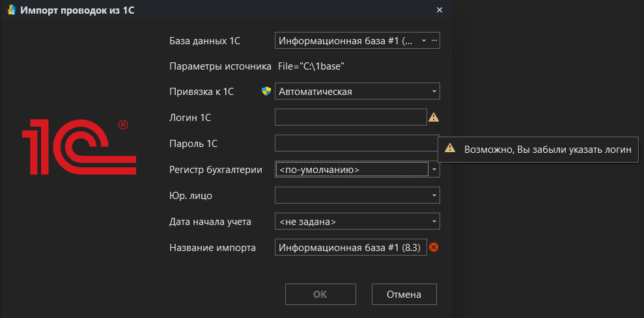Click the app icon in the title bar

(12, 10)
